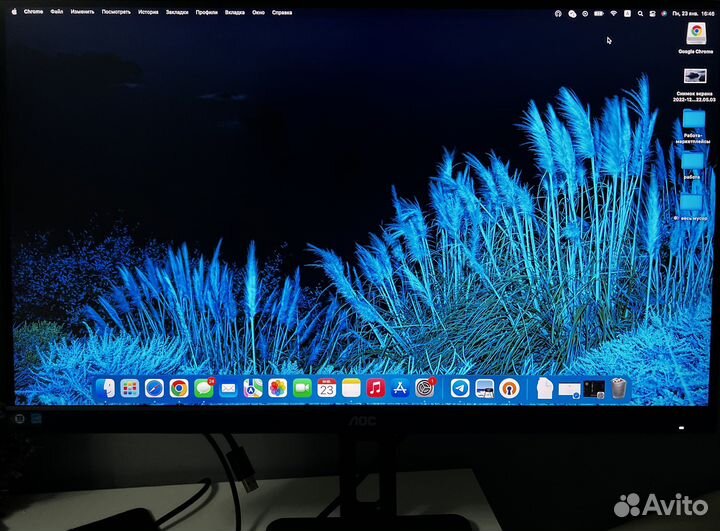Launch Maps from the Dock
This screenshot has width=720, height=531.
253,389
